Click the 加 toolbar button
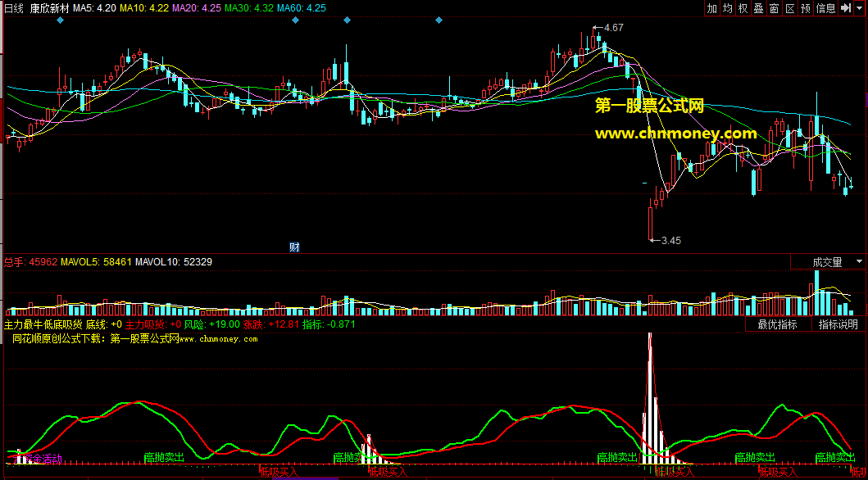 (x=712, y=7)
